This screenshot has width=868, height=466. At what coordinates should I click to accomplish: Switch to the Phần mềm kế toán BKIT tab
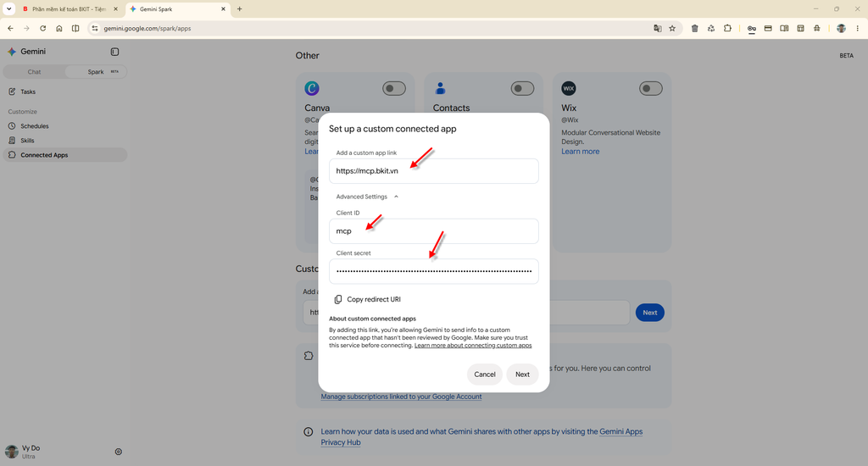coord(70,8)
